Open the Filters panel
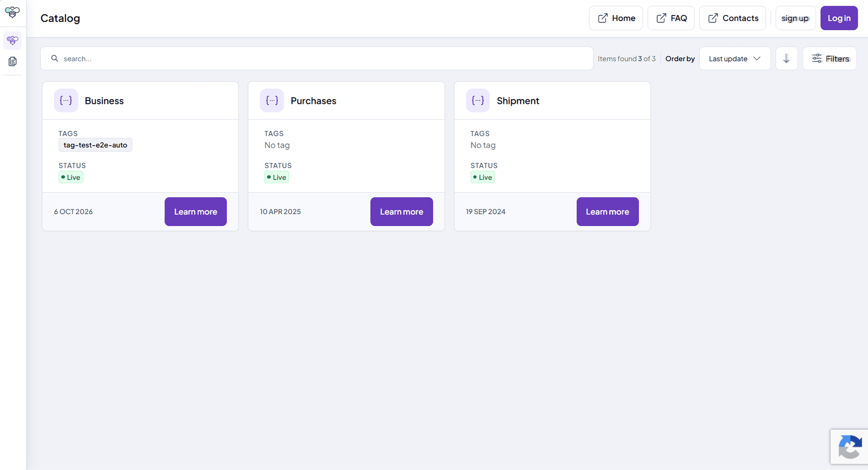 pyautogui.click(x=829, y=58)
